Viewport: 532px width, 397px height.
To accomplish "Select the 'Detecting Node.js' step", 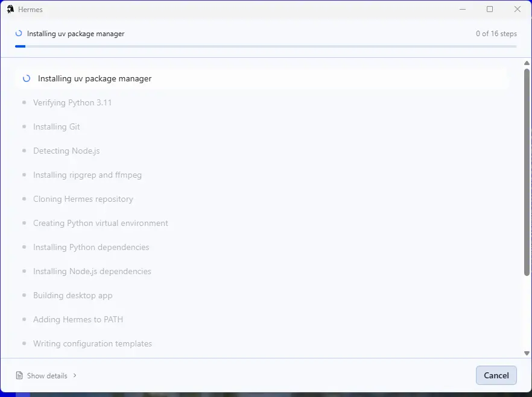I will click(x=66, y=151).
